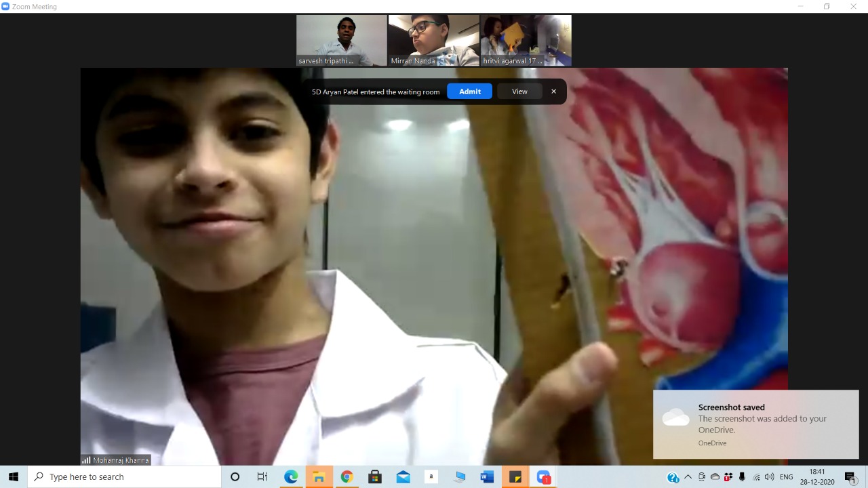The image size is (868, 488).
Task: Admit Aryan Patel from waiting room
Action: (x=469, y=91)
